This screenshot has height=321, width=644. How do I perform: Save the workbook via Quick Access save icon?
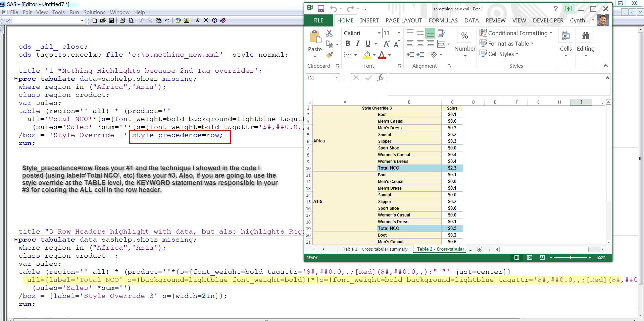pos(321,8)
